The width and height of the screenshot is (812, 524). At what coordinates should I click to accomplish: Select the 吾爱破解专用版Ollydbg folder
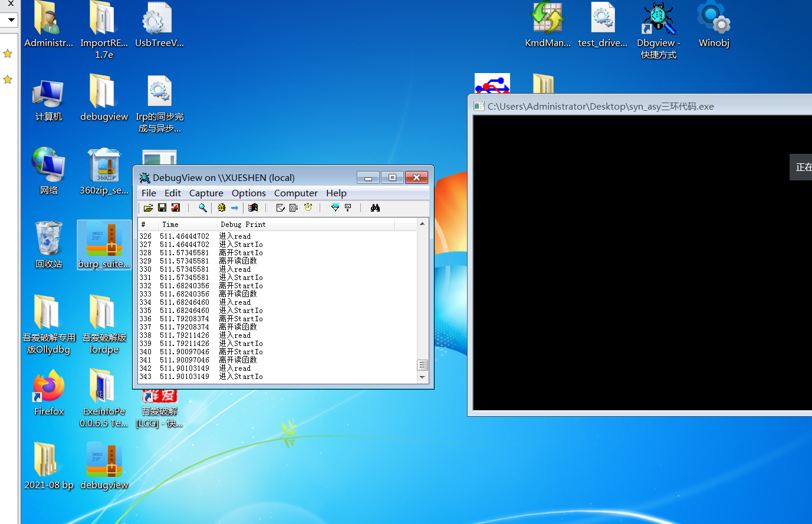pos(48,324)
